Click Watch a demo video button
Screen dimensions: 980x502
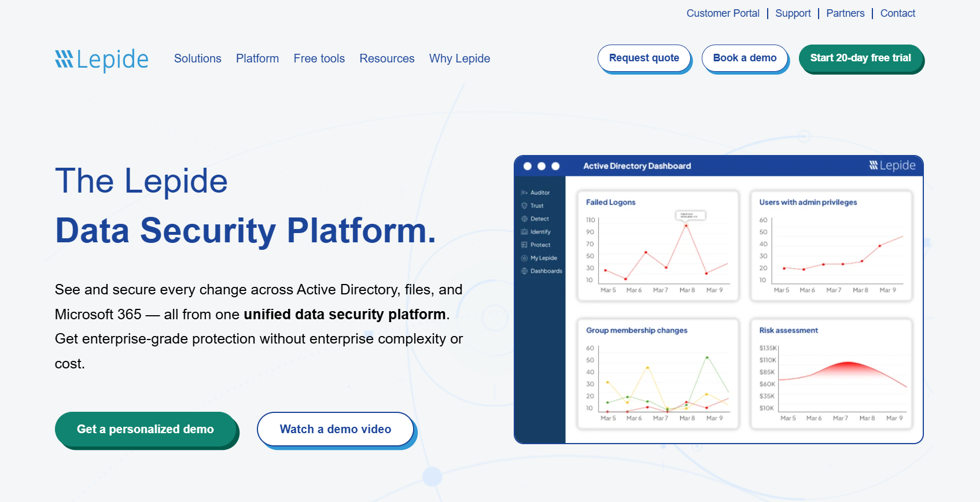336,429
